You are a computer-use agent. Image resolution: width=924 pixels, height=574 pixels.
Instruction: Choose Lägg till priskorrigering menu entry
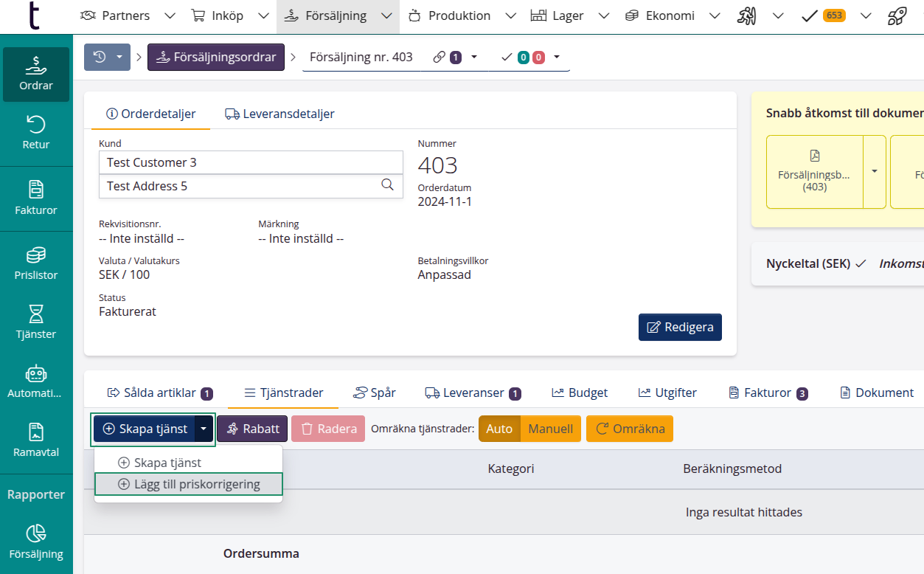189,484
